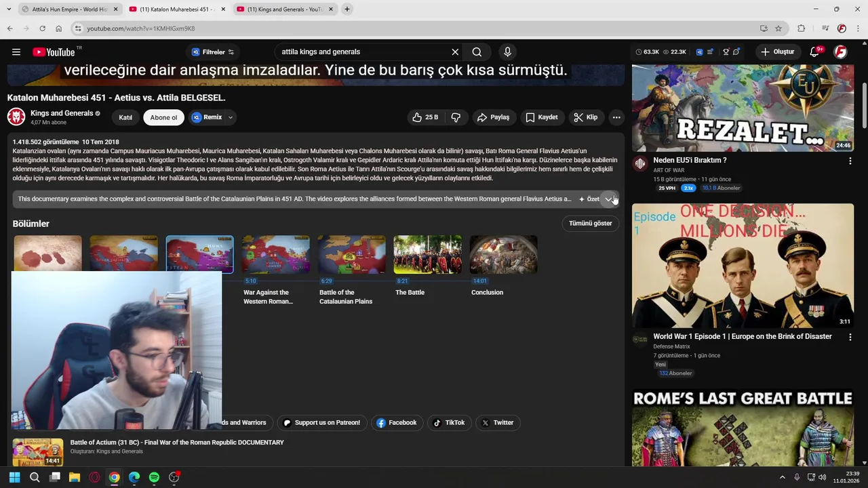Go back in browser history

[9, 28]
